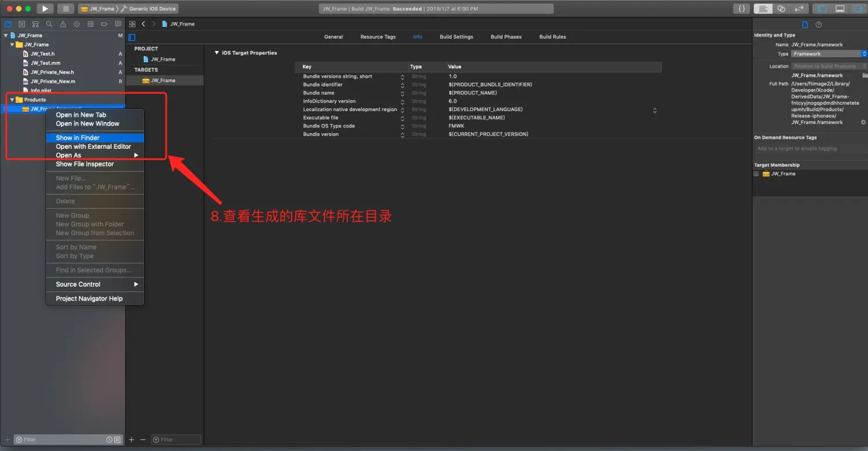Open the Breakpoint navigator
Image resolution: width=868 pixels, height=451 pixels.
pyautogui.click(x=104, y=24)
